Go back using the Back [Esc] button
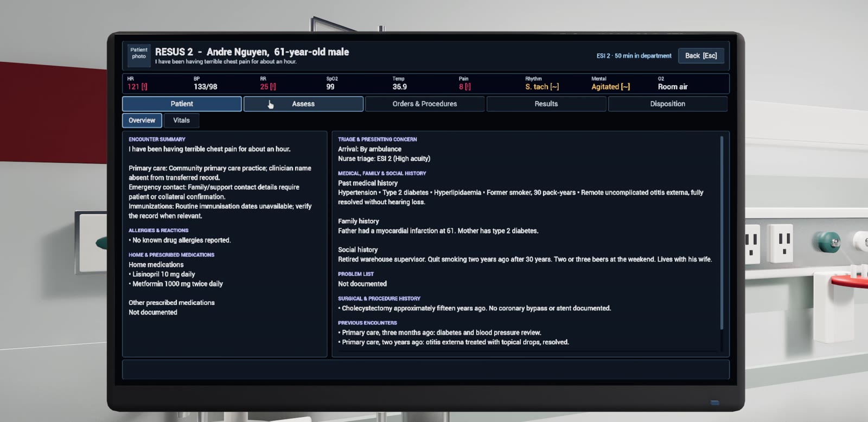Viewport: 868px width, 422px height. 701,55
